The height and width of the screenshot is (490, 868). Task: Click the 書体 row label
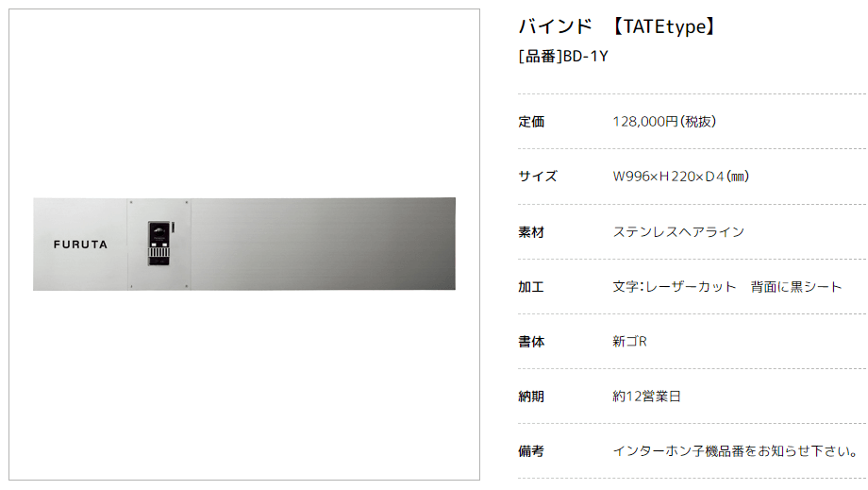(x=531, y=341)
